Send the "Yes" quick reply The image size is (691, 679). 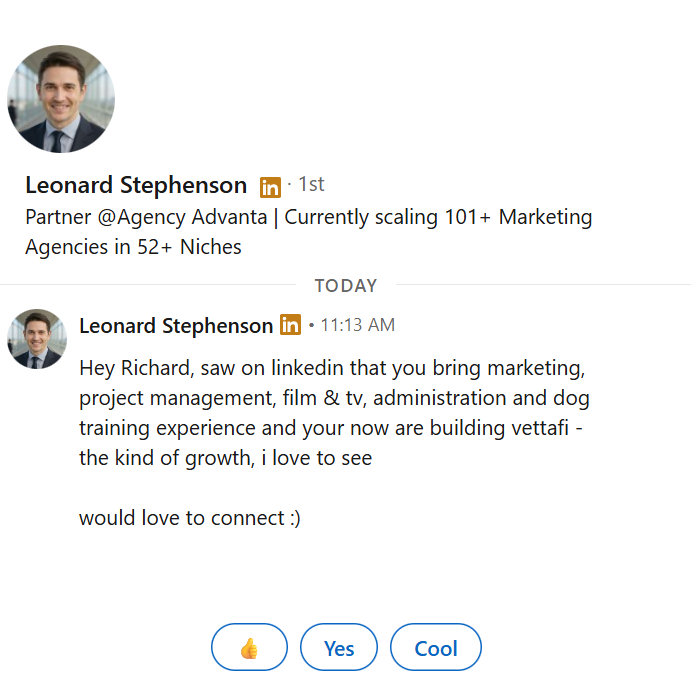339,648
